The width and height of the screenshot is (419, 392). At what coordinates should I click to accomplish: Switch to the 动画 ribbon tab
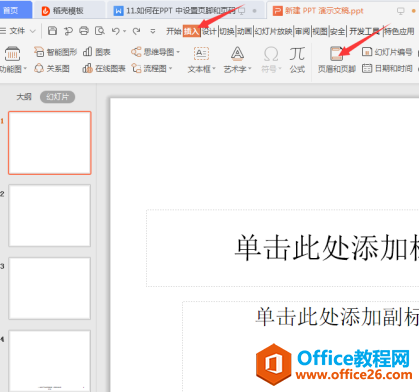click(244, 31)
